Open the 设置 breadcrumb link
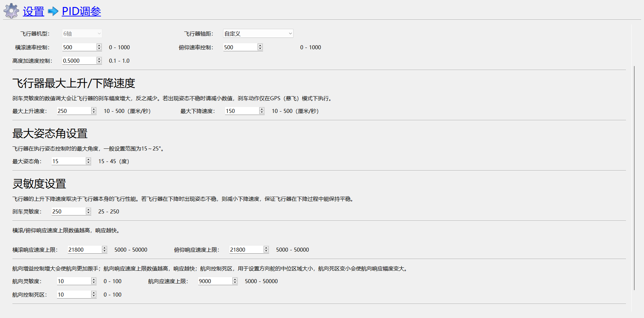The height and width of the screenshot is (318, 644). pyautogui.click(x=34, y=11)
